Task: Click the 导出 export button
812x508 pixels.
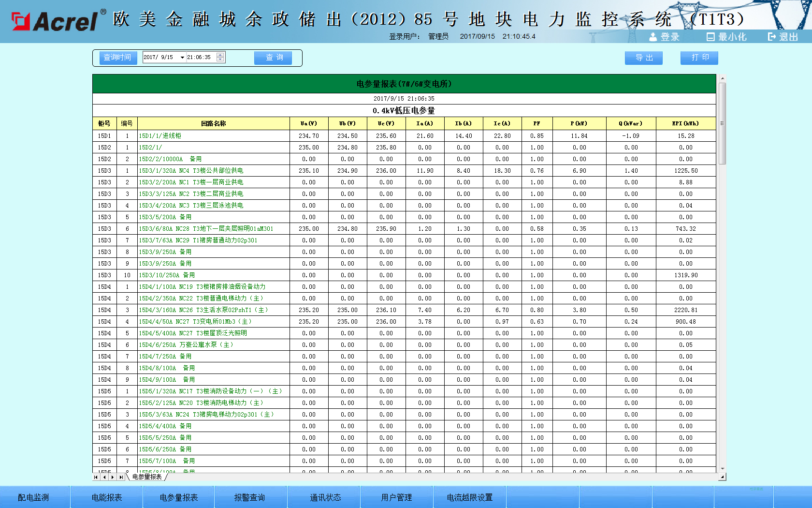Action: [x=643, y=58]
